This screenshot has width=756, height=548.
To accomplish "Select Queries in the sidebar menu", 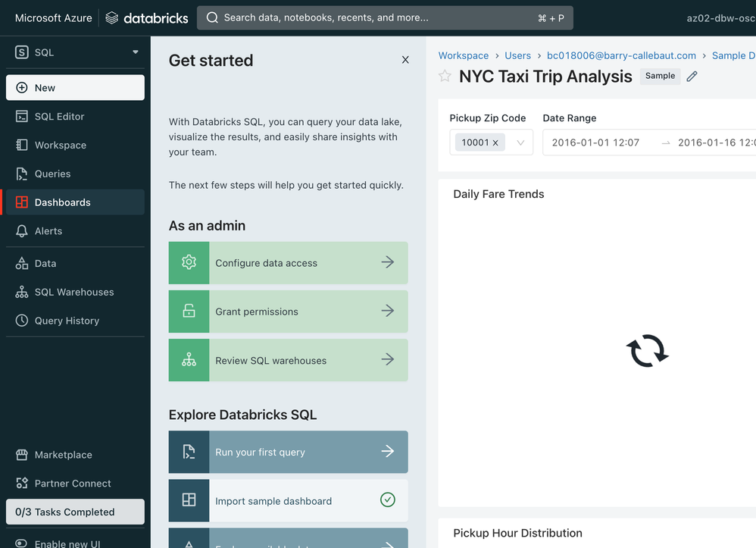I will [x=52, y=174].
